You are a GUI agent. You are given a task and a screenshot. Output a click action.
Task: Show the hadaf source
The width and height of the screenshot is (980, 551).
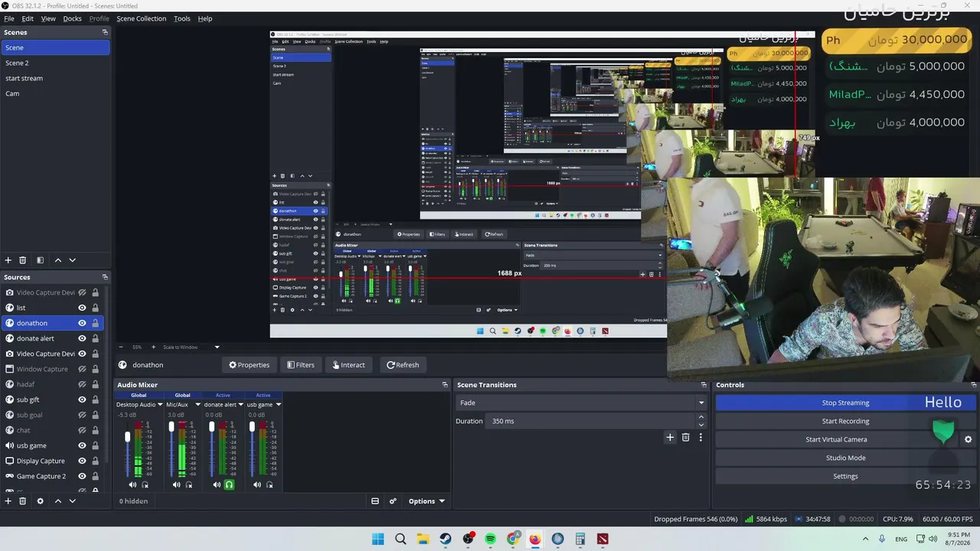[x=82, y=384]
